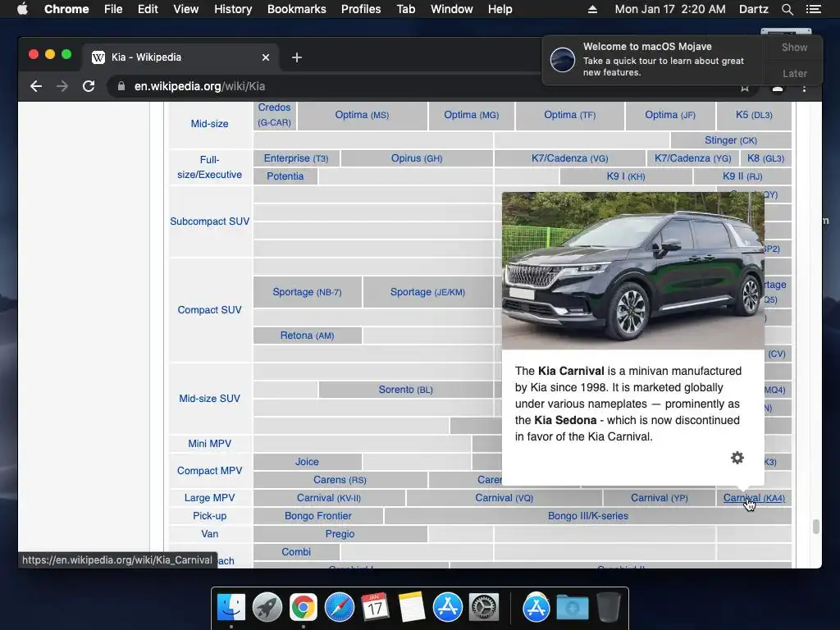
Task: Click Show on the Mojave notification
Action: pos(794,47)
